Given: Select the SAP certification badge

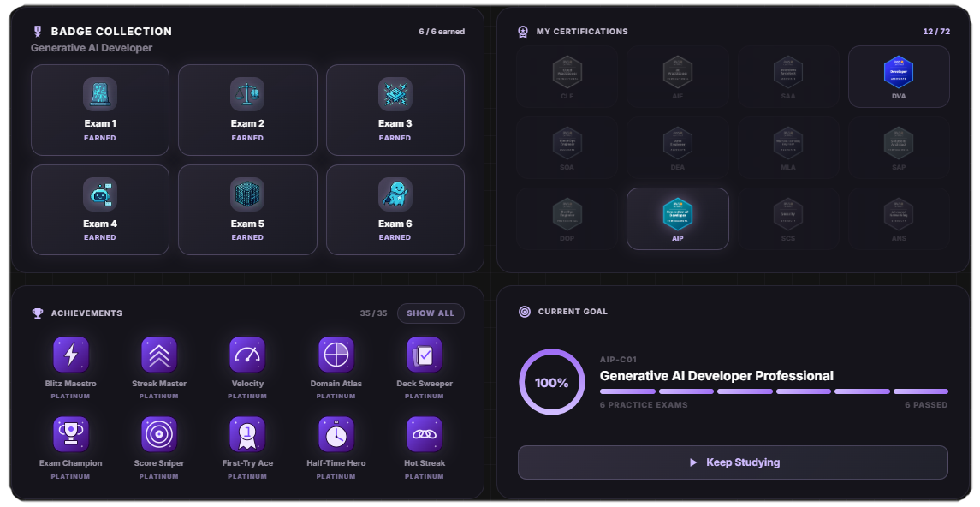Looking at the screenshot, I should 899,147.
